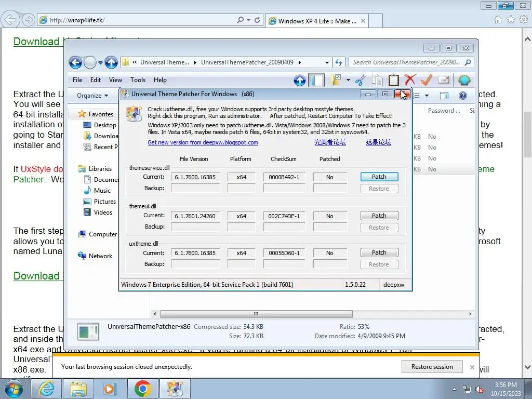Patch themeservice.dll
This screenshot has width=532, height=399.
(379, 177)
